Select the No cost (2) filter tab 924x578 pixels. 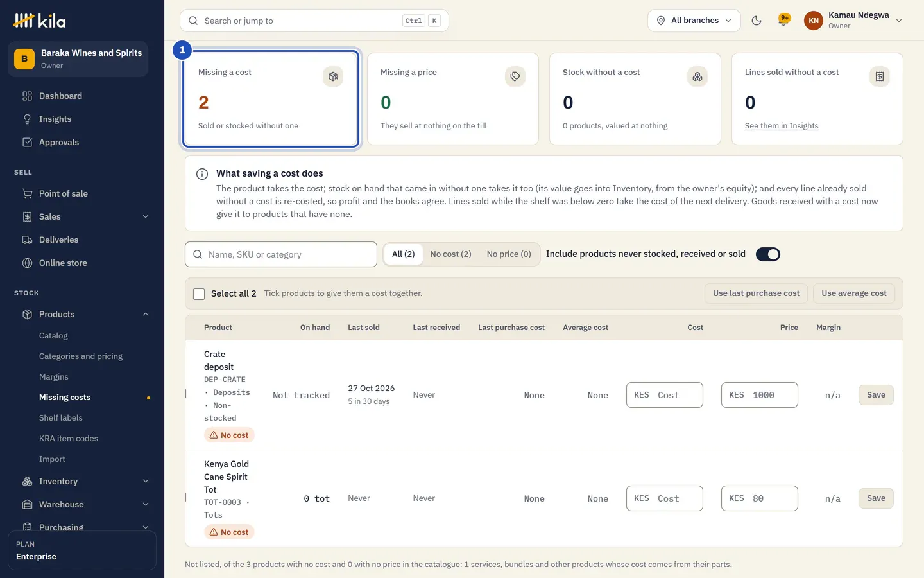click(x=450, y=254)
